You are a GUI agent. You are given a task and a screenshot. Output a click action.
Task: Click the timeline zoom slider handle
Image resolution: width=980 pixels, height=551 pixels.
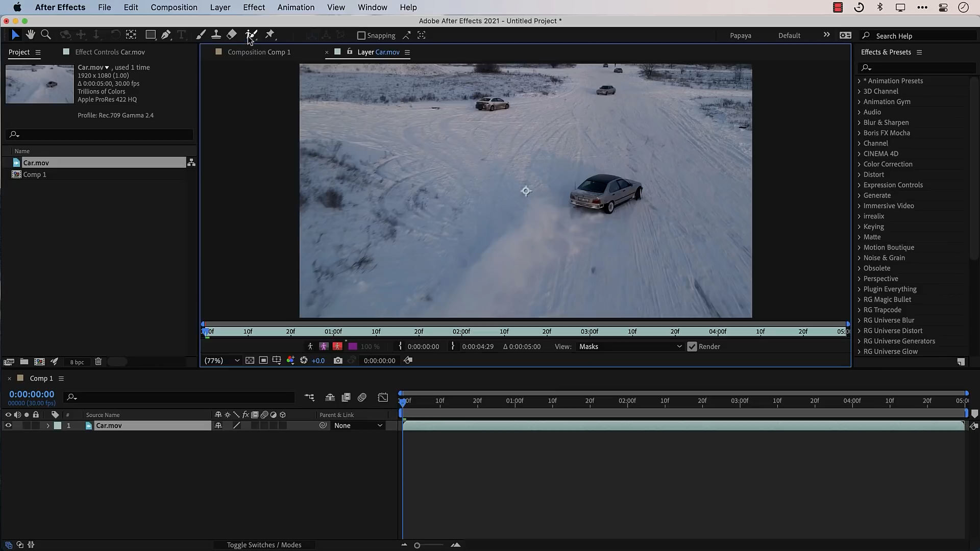click(x=417, y=545)
